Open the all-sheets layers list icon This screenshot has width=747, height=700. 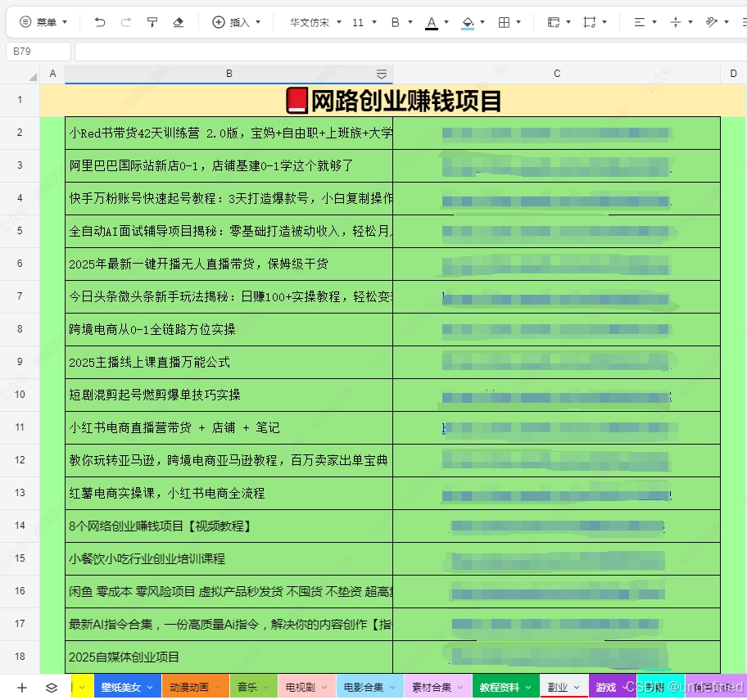pyautogui.click(x=52, y=688)
